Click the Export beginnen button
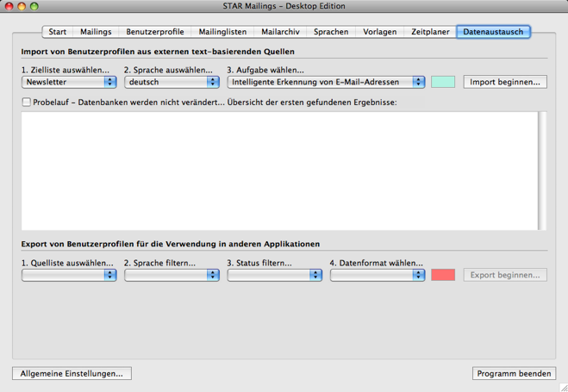 pos(505,275)
